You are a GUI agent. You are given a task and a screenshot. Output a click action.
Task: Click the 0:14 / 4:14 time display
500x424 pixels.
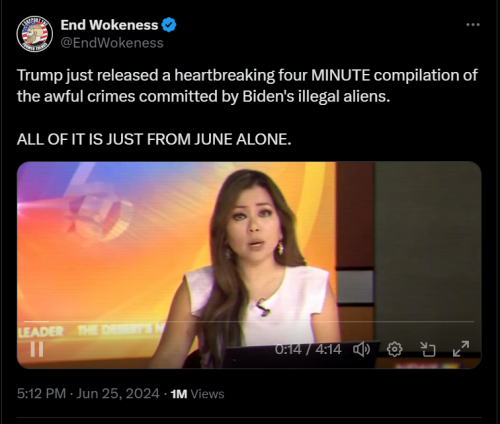point(308,349)
